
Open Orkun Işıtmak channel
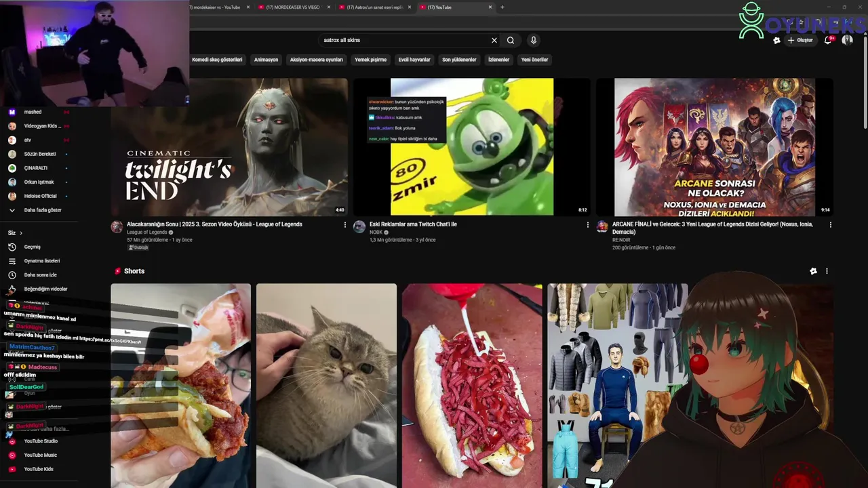41,182
